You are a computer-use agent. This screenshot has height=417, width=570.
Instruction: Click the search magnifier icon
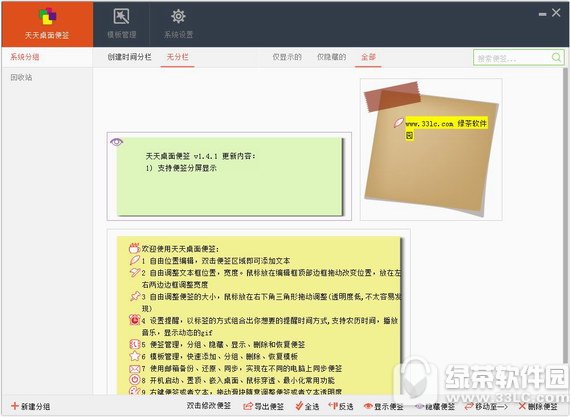tap(557, 57)
